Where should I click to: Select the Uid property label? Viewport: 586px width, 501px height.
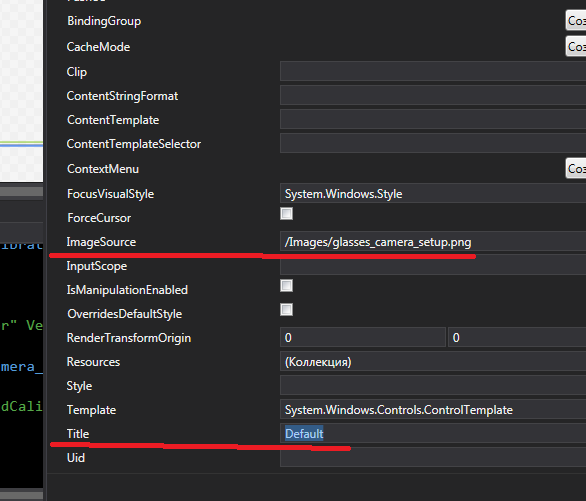click(75, 458)
